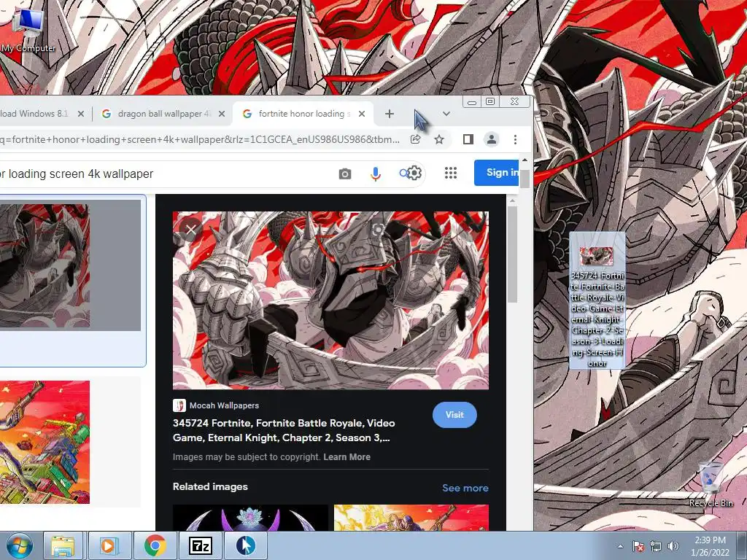747x560 pixels.
Task: Open the purple related image thumbnail
Action: pyautogui.click(x=250, y=518)
